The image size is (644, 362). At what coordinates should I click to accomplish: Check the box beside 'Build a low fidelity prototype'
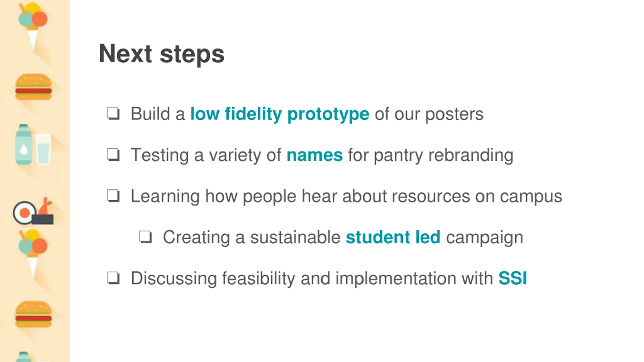(x=113, y=114)
